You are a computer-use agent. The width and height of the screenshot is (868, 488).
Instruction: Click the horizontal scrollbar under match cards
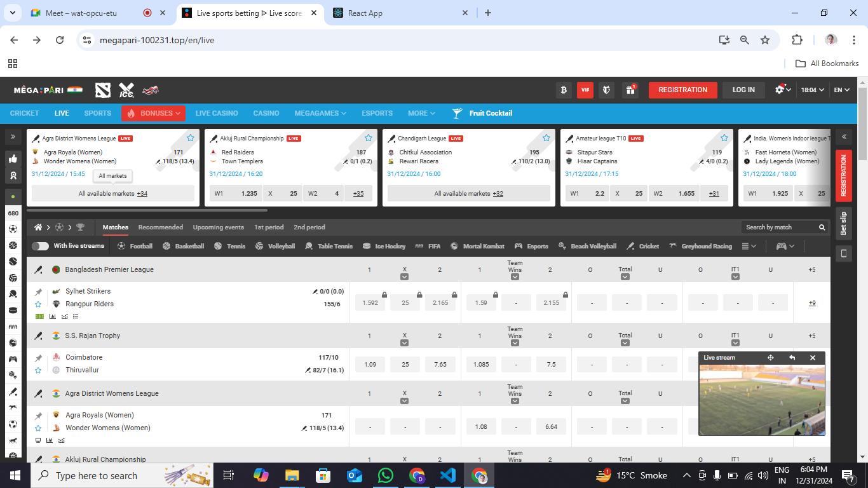click(x=147, y=210)
